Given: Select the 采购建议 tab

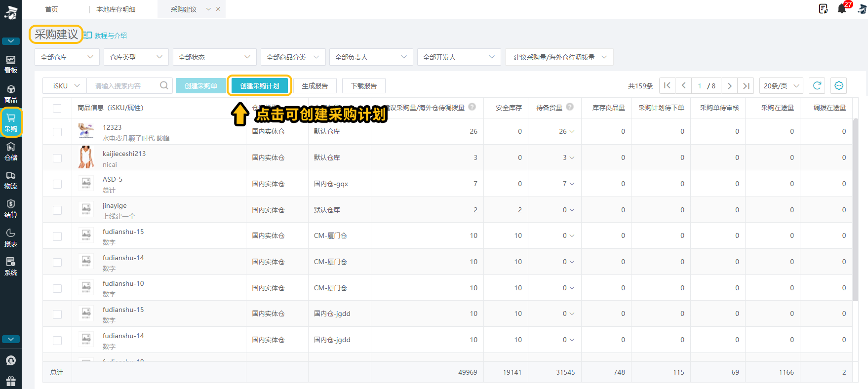Looking at the screenshot, I should point(184,9).
